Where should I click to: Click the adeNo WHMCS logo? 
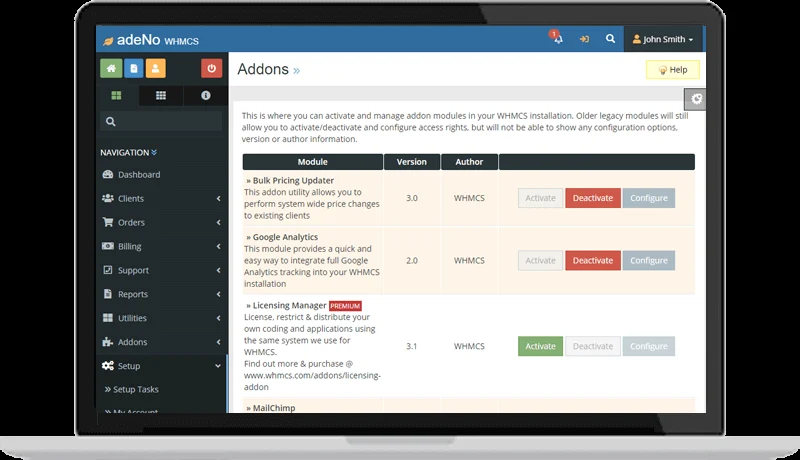point(151,40)
